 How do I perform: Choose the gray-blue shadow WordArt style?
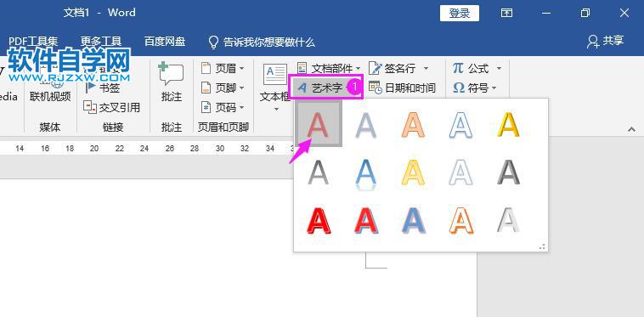coord(365,124)
